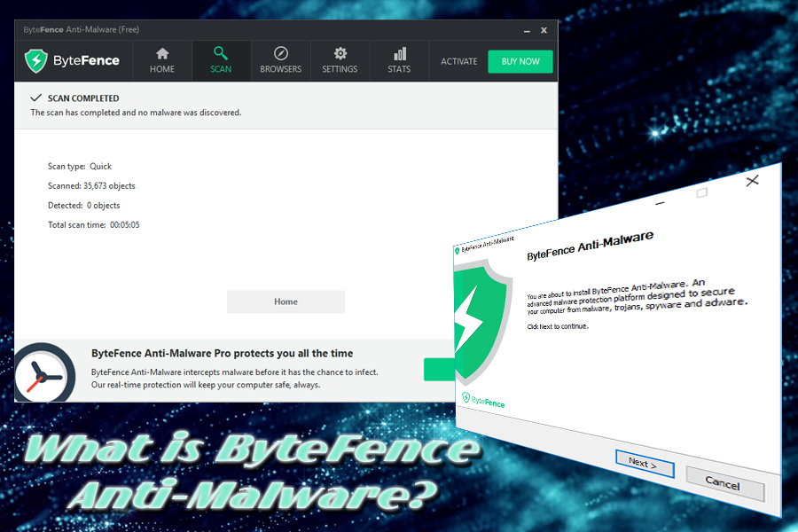
Task: Click the installer title bar shield icon
Action: (x=457, y=251)
